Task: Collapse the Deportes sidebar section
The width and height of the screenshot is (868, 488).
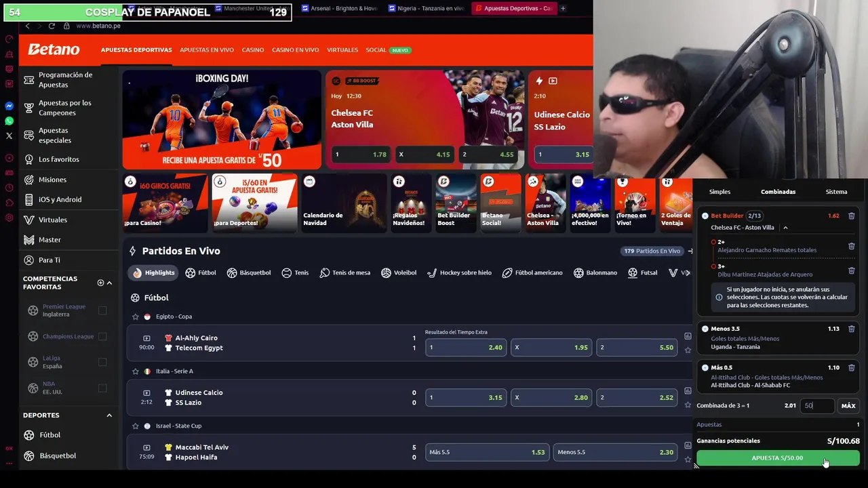Action: tap(109, 415)
